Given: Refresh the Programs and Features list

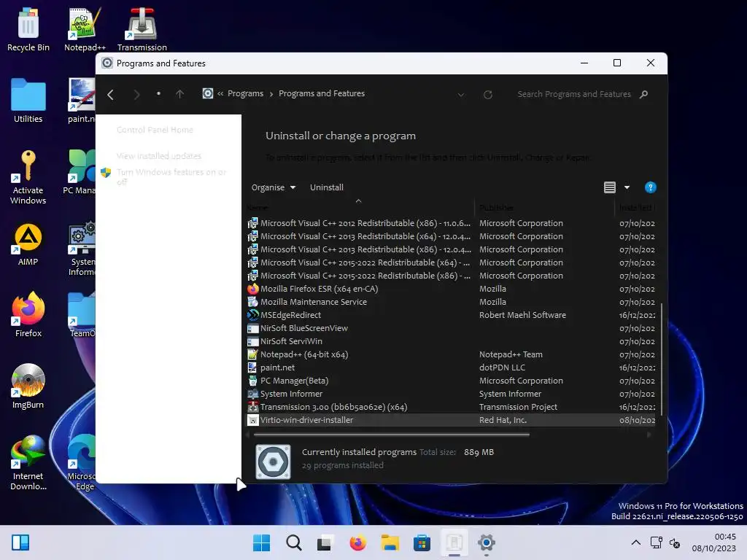Looking at the screenshot, I should [488, 94].
